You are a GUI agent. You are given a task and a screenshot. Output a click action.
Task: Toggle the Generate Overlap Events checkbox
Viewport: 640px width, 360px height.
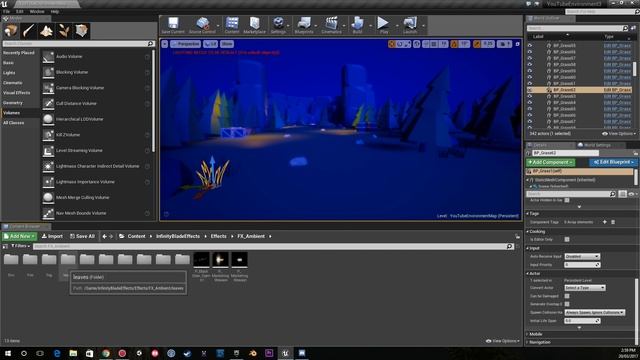(x=567, y=304)
